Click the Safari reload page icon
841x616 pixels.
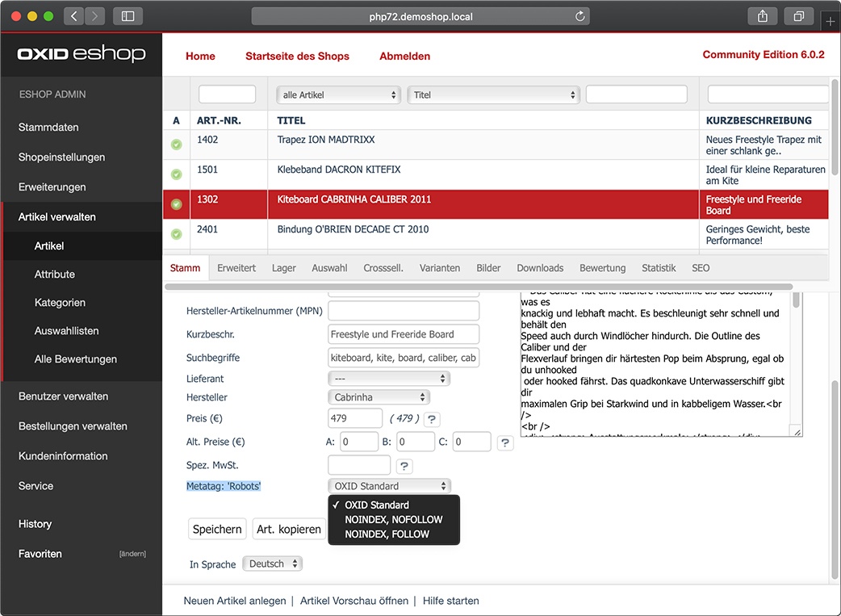click(x=579, y=16)
